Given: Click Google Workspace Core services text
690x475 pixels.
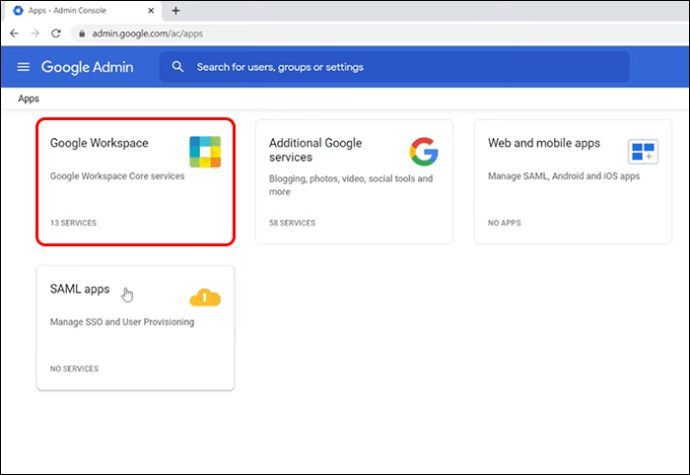Looking at the screenshot, I should pos(117,176).
